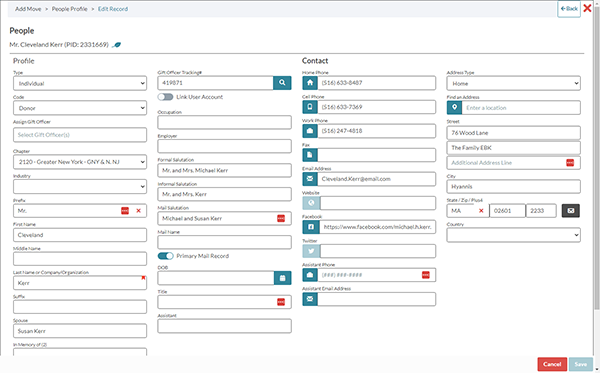Click the red Cancel button
The width and height of the screenshot is (600, 373).
pyautogui.click(x=552, y=364)
